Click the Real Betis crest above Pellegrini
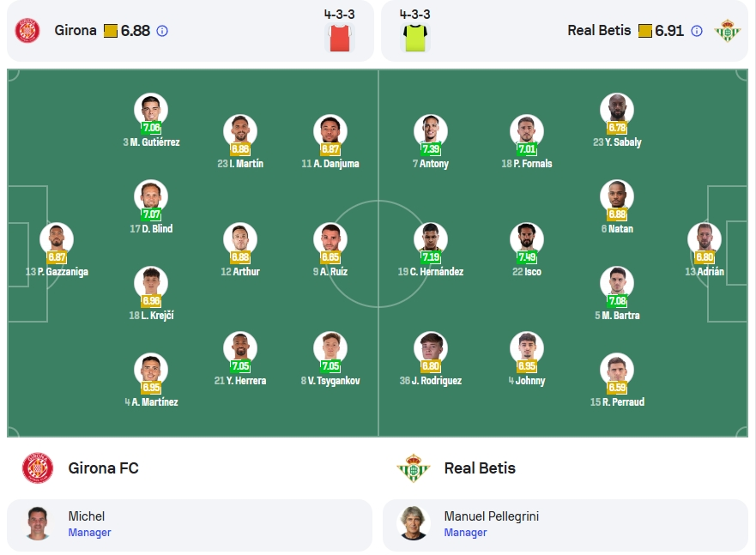Screen dimensions: 756x555 click(414, 468)
